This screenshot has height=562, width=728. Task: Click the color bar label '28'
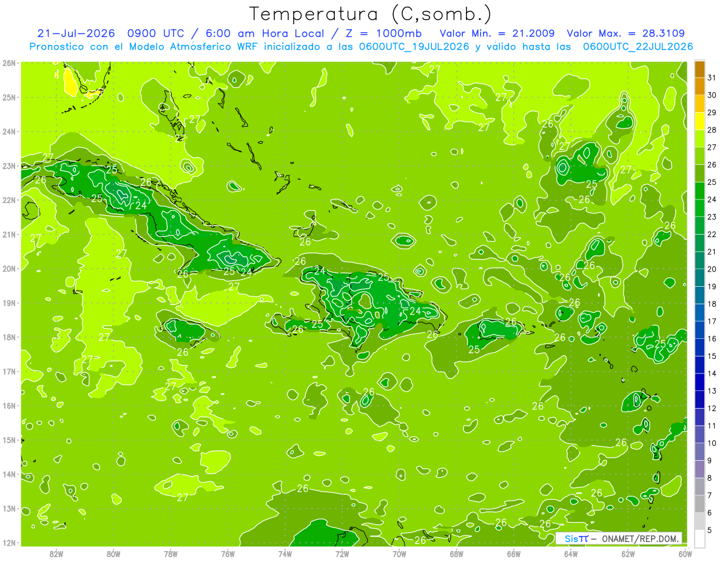coord(712,130)
